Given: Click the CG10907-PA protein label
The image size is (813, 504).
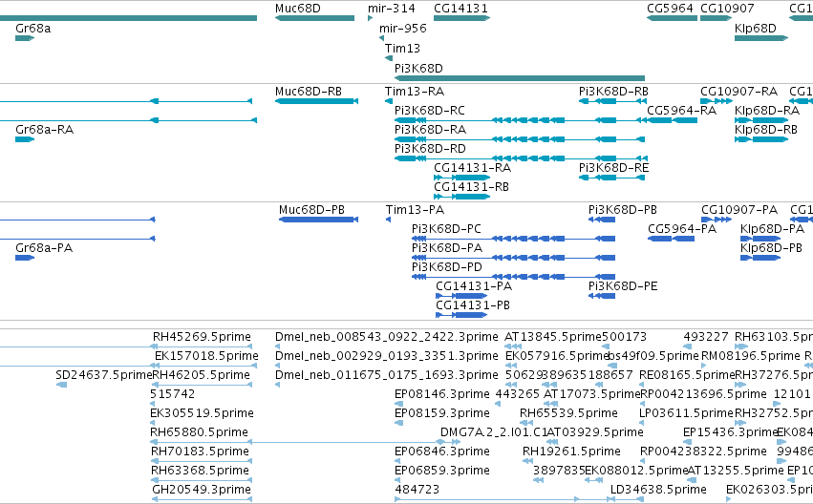Looking at the screenshot, I should coord(739,210).
